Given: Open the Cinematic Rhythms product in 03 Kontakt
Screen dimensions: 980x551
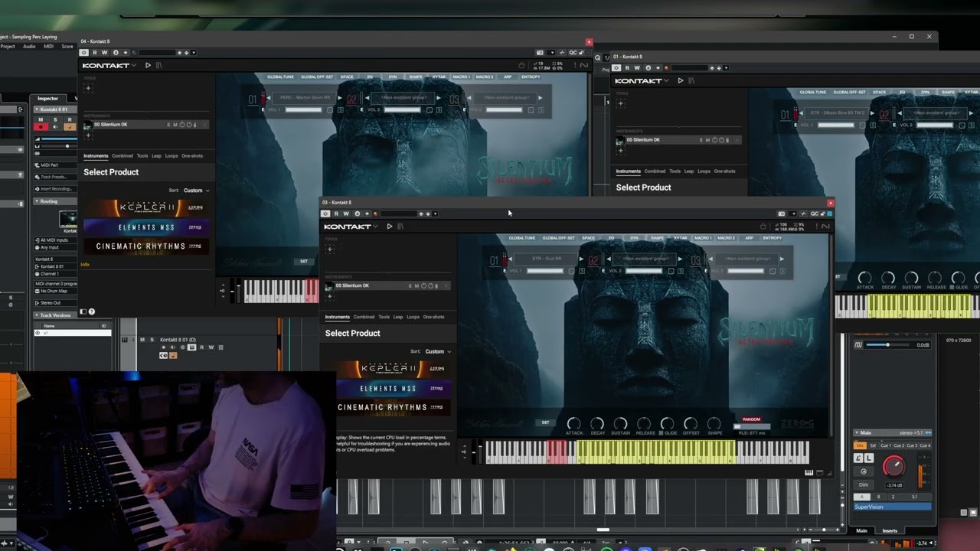Looking at the screenshot, I should 392,407.
